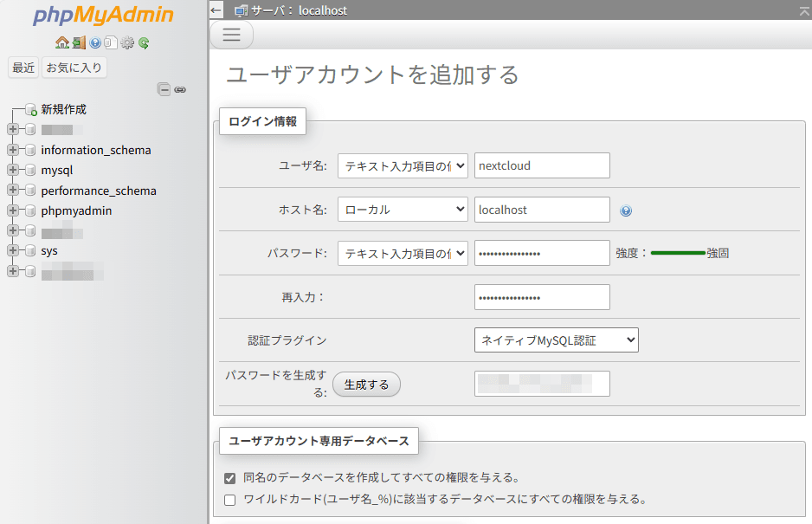Focus the user name field containing nextcloud
Viewport: 812px width, 524px height.
coord(542,165)
